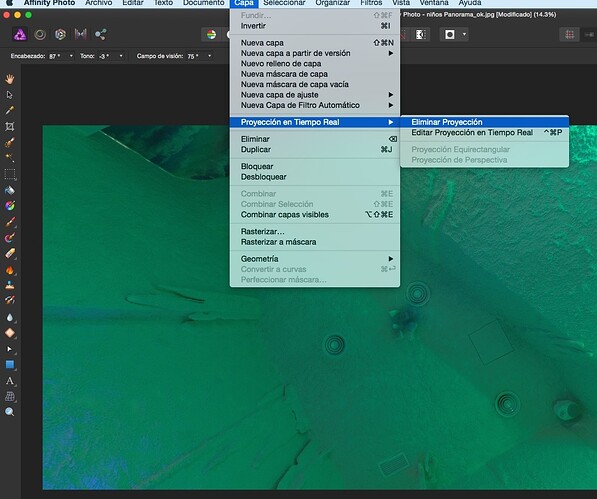Screen dimensions: 597x499
Task: Select the Selection Brush tool
Action: [10, 142]
